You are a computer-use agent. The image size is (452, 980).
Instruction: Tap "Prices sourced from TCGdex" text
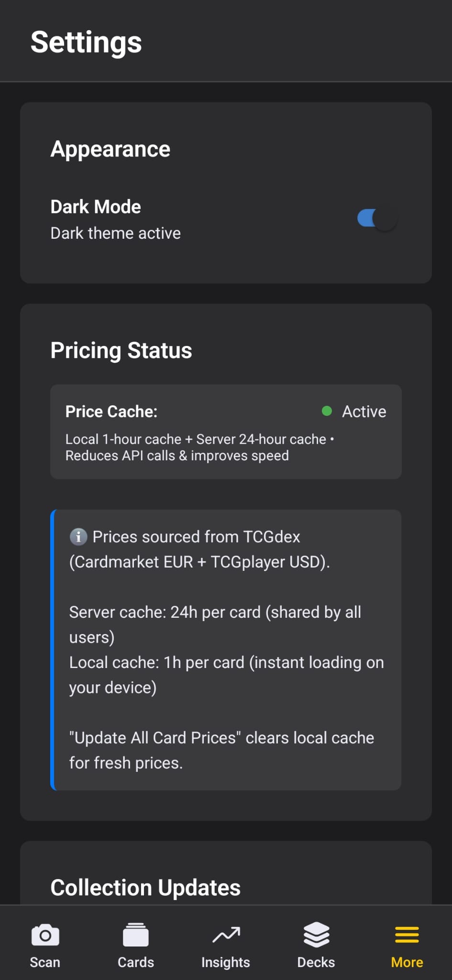(196, 537)
